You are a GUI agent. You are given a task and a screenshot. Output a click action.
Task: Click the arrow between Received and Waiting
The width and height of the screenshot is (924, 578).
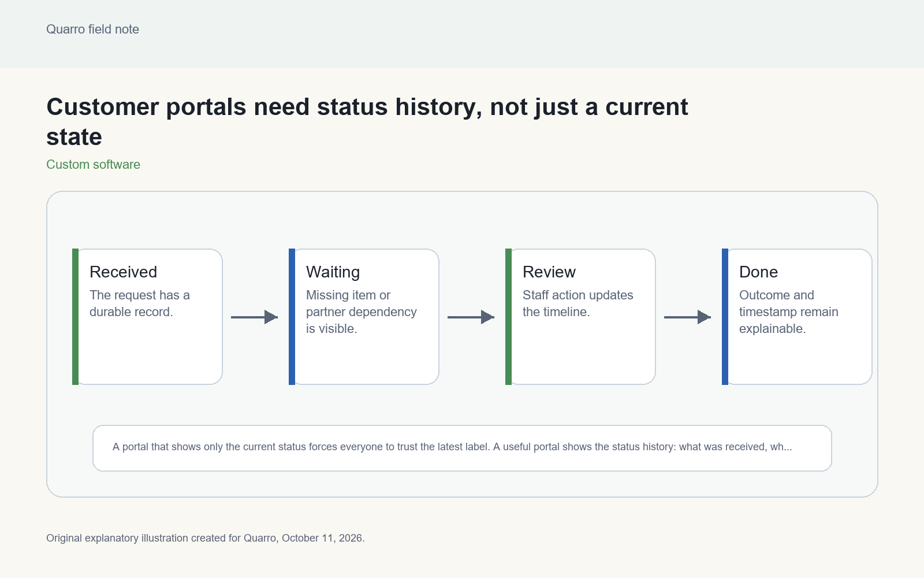pyautogui.click(x=255, y=317)
